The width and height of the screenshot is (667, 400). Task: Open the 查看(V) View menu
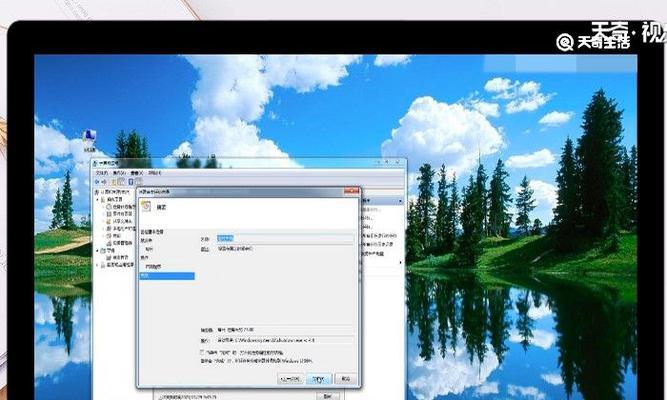tap(137, 173)
